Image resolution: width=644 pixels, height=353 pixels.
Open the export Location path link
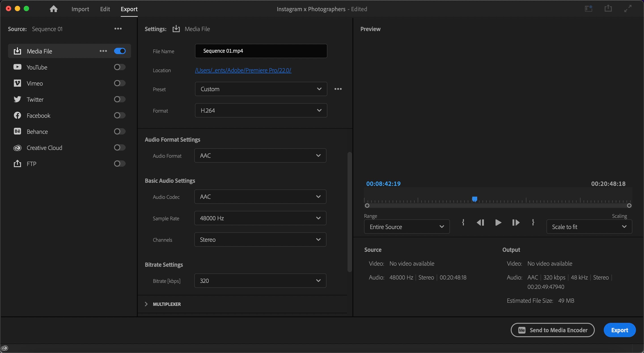[243, 70]
